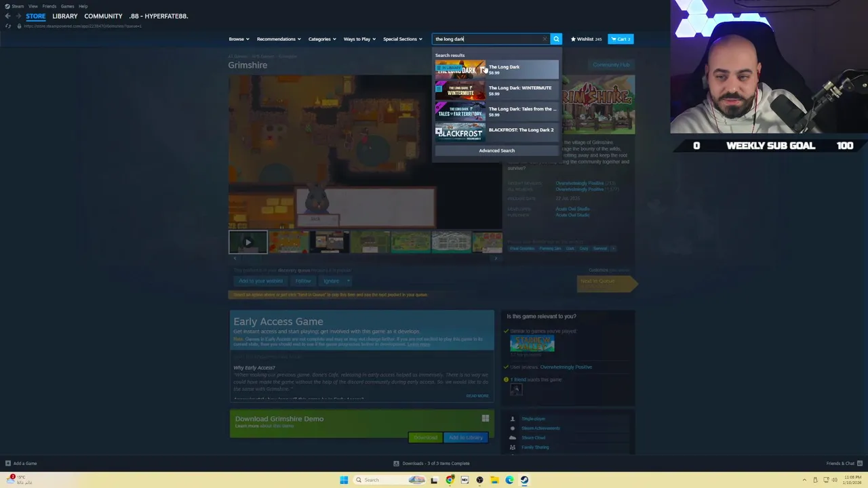Open the Games menu
The image size is (868, 488).
(x=67, y=6)
